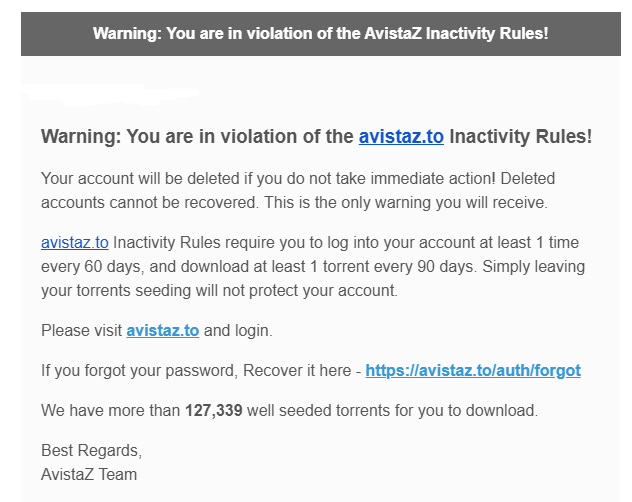
Task: Click the 'and login.' text after the link
Action: [237, 329]
